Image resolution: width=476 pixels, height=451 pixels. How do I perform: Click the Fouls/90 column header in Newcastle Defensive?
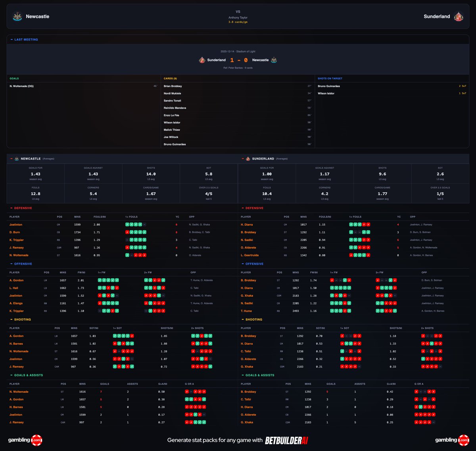(x=99, y=217)
